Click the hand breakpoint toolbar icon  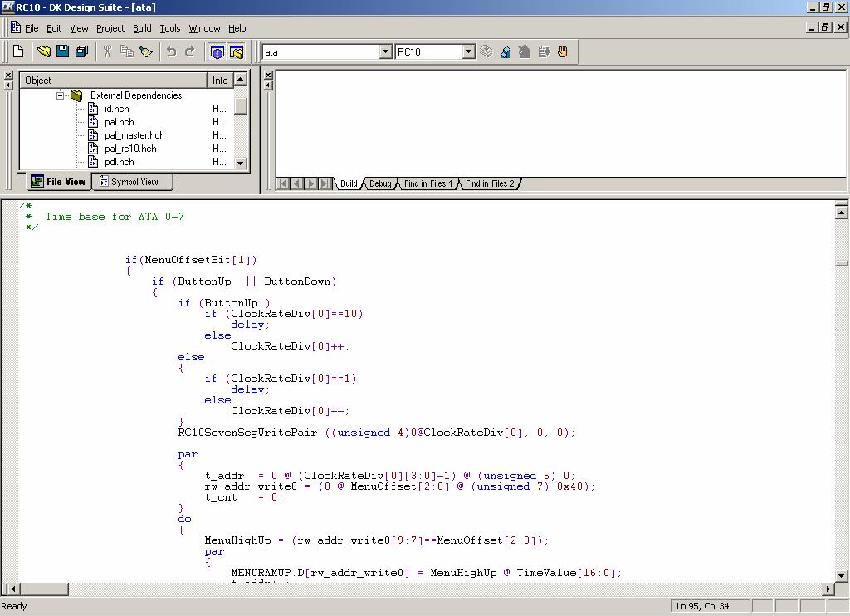(563, 51)
